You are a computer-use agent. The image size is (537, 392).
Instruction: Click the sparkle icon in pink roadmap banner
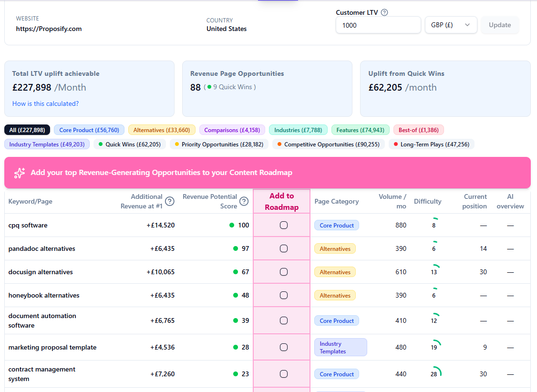(20, 173)
